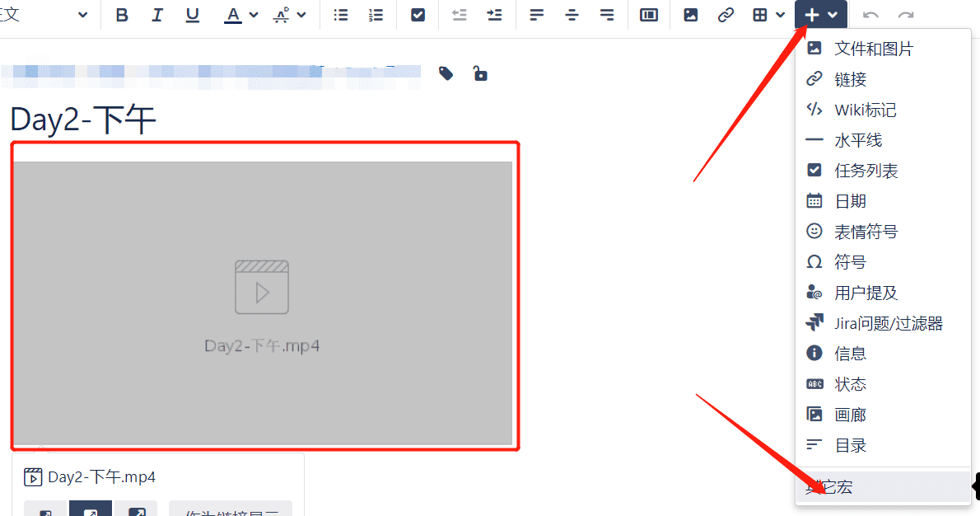
Task: Select 文件和图片 from the insert menu
Action: coord(873,49)
